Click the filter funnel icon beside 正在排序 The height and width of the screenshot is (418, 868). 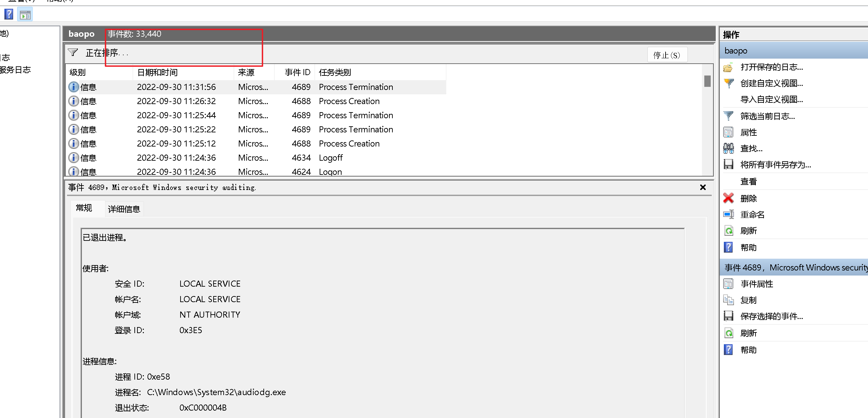73,53
